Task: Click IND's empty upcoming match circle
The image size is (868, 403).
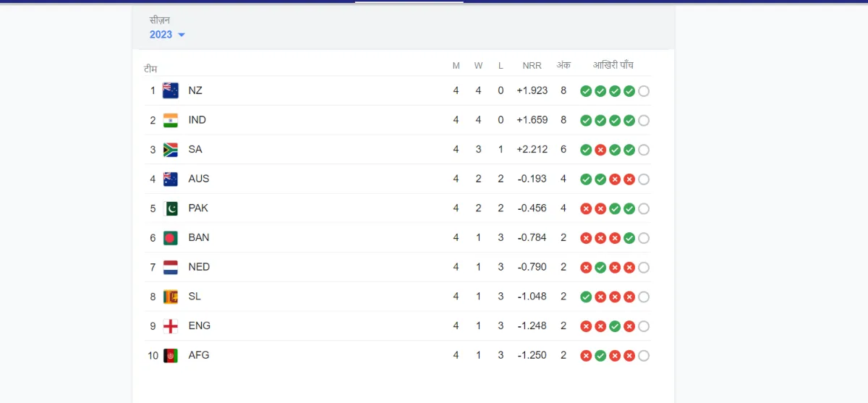Action: click(644, 121)
